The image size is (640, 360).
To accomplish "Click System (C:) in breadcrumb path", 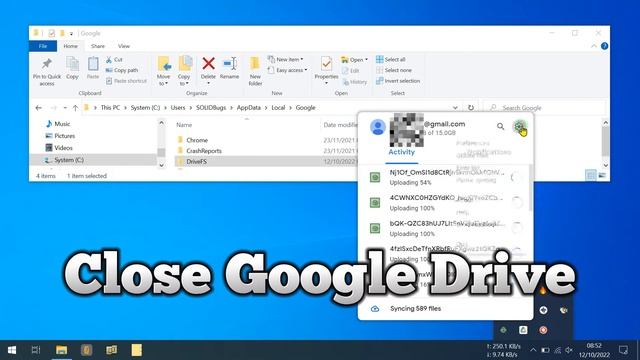I will 145,108.
